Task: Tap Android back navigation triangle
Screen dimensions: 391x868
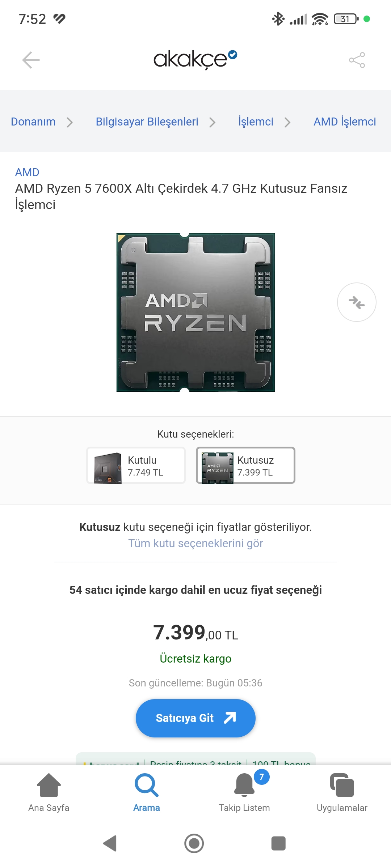Action: 110,843
